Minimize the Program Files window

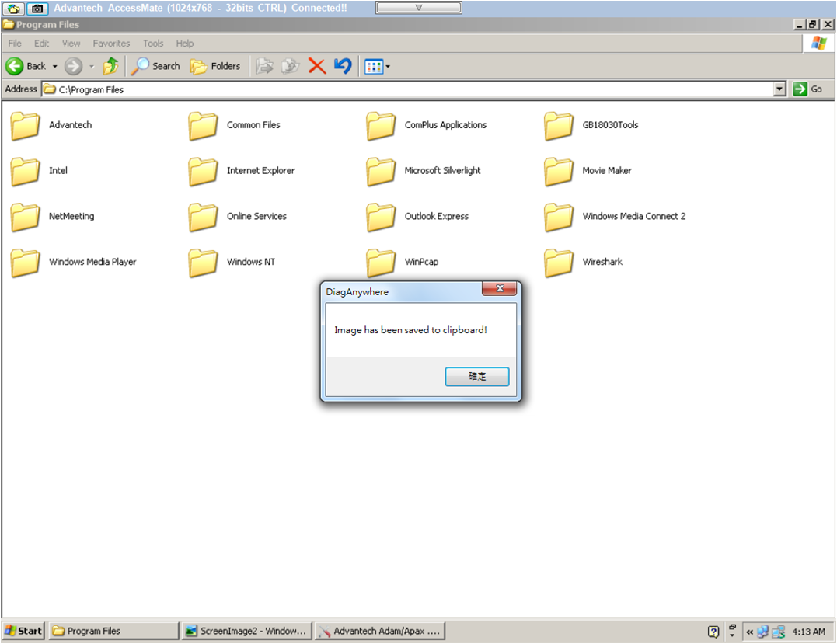point(799,25)
